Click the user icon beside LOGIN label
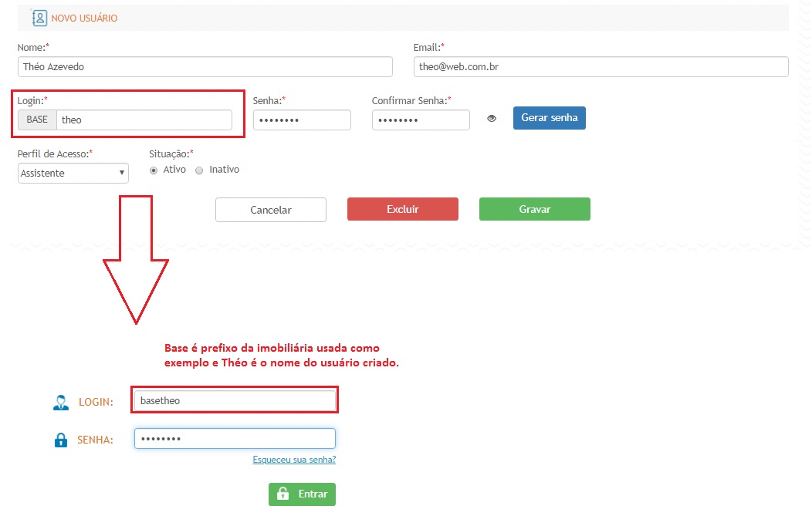This screenshot has height=516, width=812. coord(61,402)
